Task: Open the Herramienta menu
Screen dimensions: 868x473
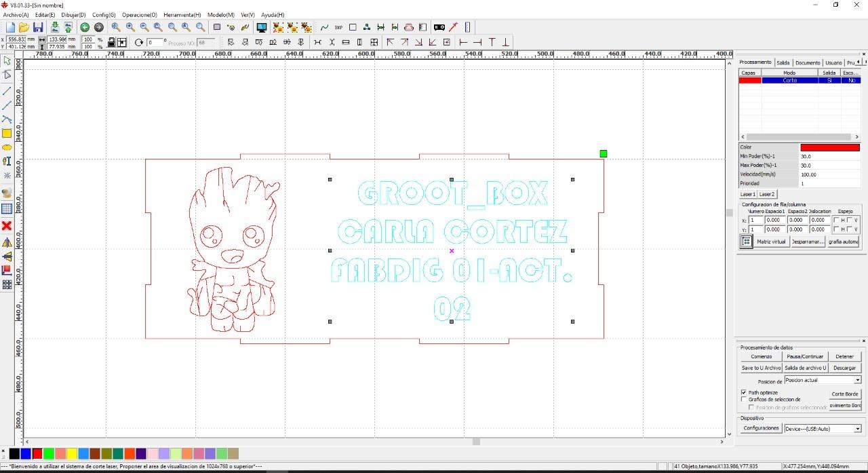Action: pyautogui.click(x=182, y=14)
